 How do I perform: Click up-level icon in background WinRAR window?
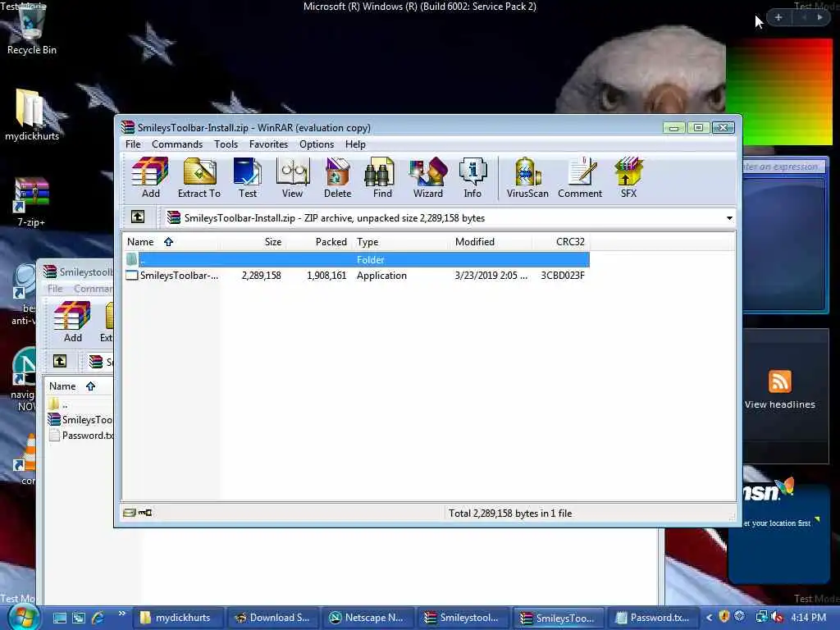[x=60, y=361]
